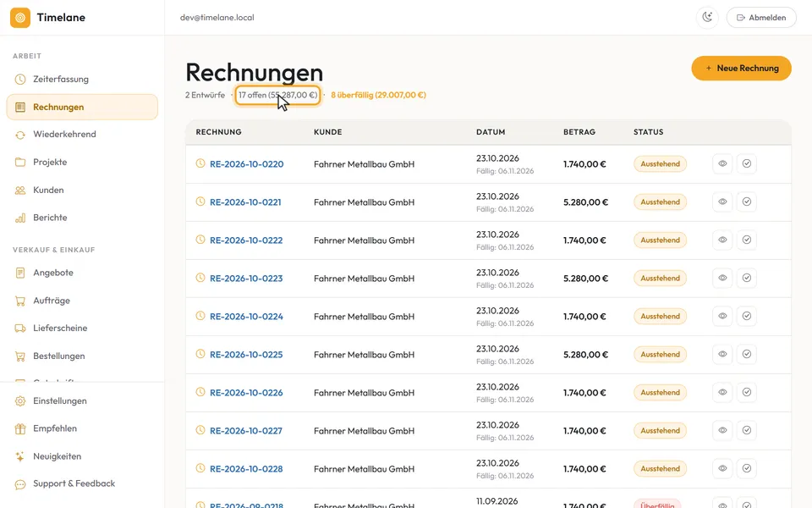This screenshot has height=508, width=812.
Task: Click Ausstehend status badge for RE-2026-10-0221
Action: pos(661,202)
